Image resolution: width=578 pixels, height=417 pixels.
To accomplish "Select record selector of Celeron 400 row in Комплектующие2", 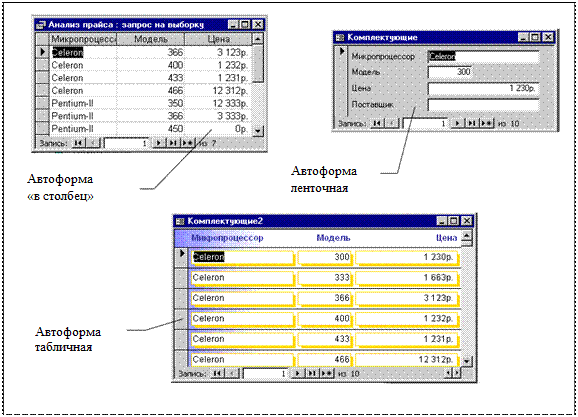I will coord(181,319).
